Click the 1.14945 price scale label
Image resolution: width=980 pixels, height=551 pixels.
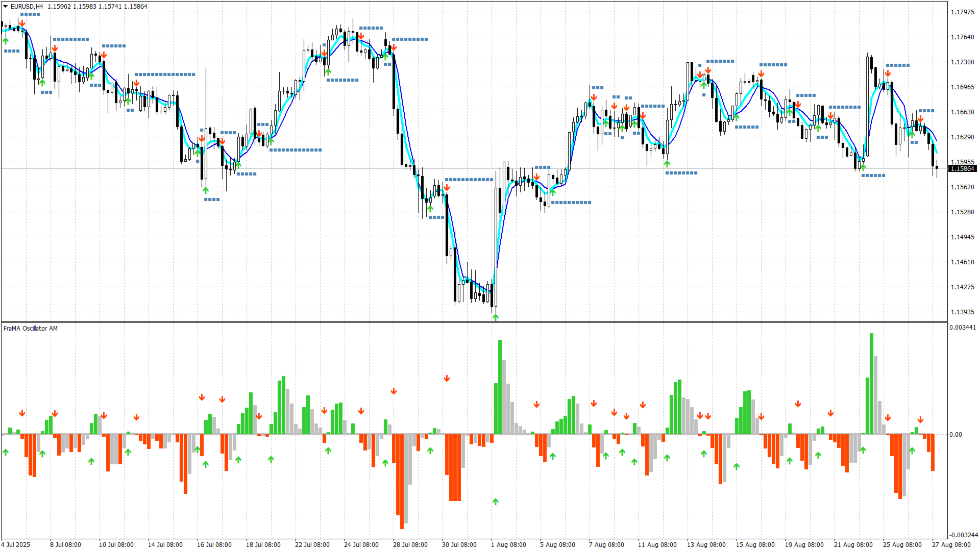pos(963,237)
